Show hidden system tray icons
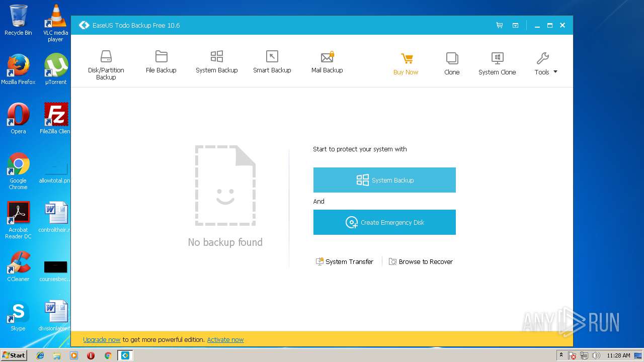This screenshot has width=644, height=362. click(x=561, y=355)
